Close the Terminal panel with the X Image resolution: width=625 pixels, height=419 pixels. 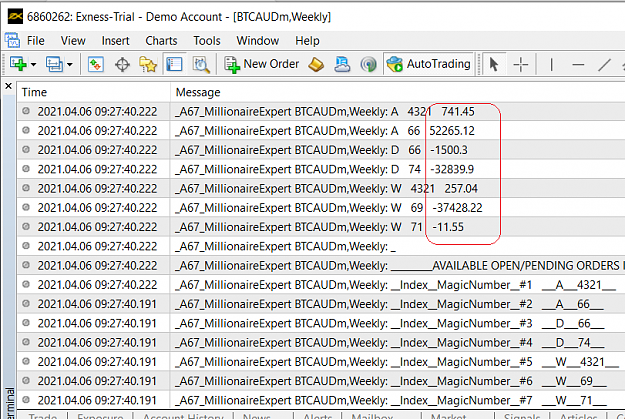[8, 86]
